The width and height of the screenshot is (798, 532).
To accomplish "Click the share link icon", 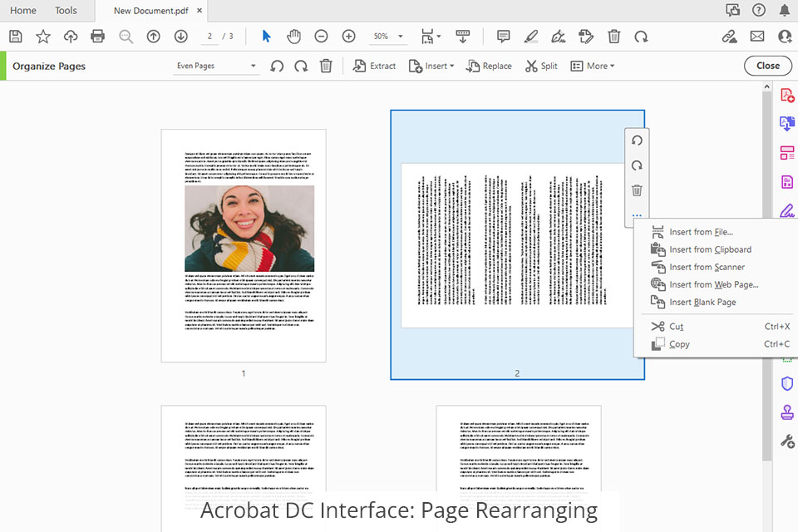I will click(x=729, y=36).
